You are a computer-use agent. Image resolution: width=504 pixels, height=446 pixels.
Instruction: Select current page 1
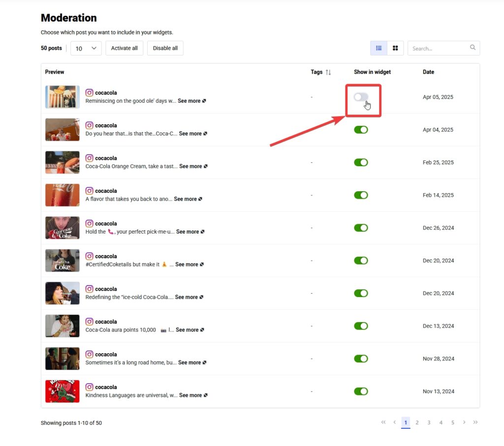pyautogui.click(x=406, y=422)
